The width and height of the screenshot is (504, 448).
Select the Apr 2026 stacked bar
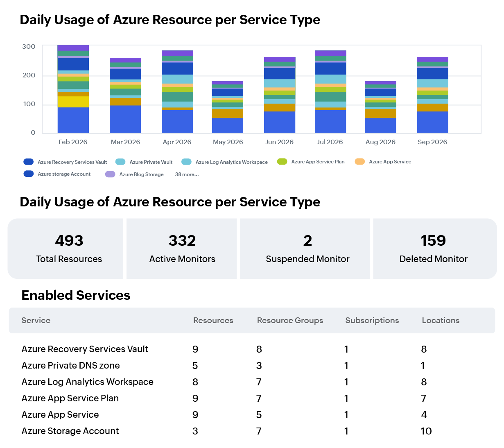click(x=177, y=92)
